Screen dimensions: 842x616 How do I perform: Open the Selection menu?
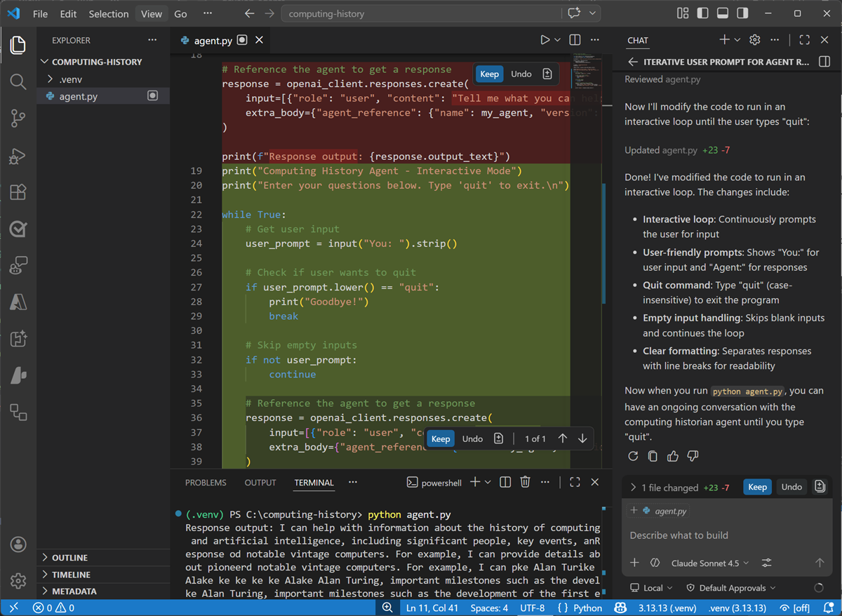point(109,13)
